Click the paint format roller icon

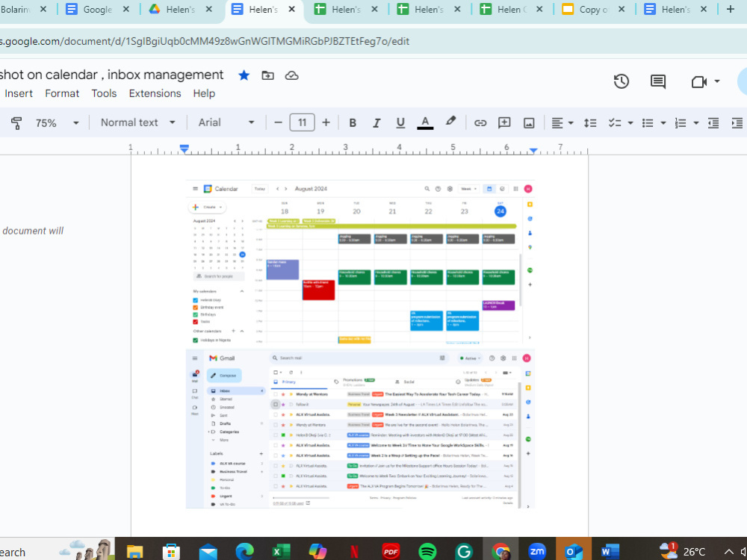click(16, 123)
